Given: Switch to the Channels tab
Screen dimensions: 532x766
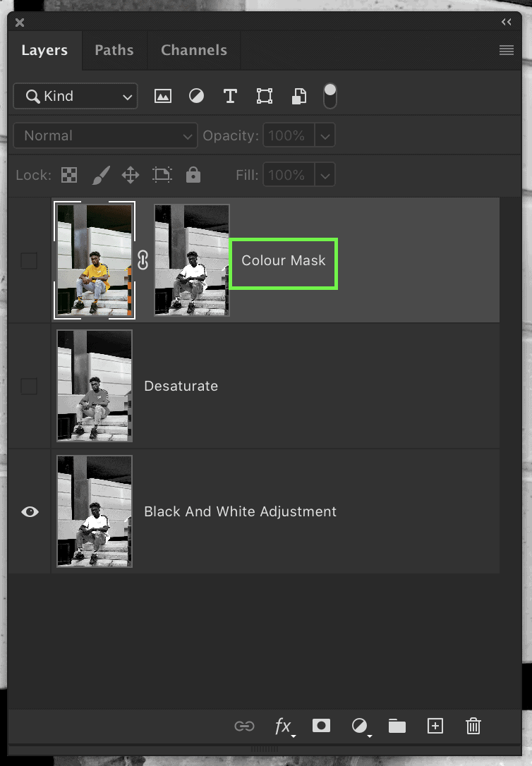Looking at the screenshot, I should (x=194, y=50).
